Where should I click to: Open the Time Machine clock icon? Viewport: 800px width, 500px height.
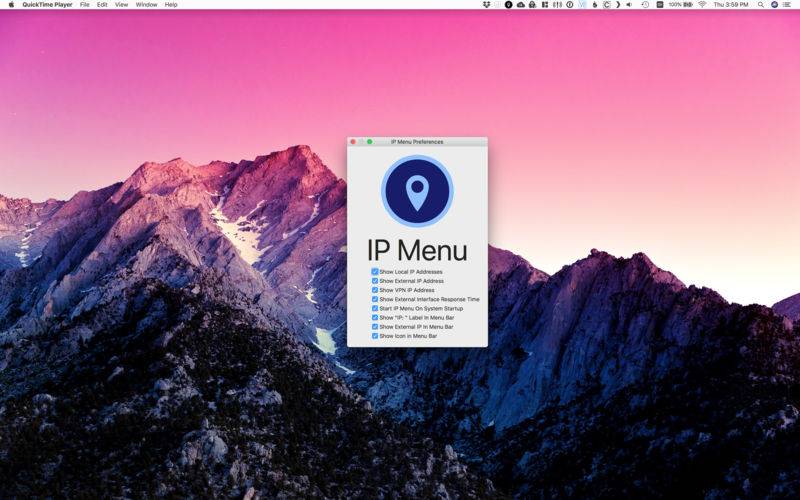coord(645,5)
